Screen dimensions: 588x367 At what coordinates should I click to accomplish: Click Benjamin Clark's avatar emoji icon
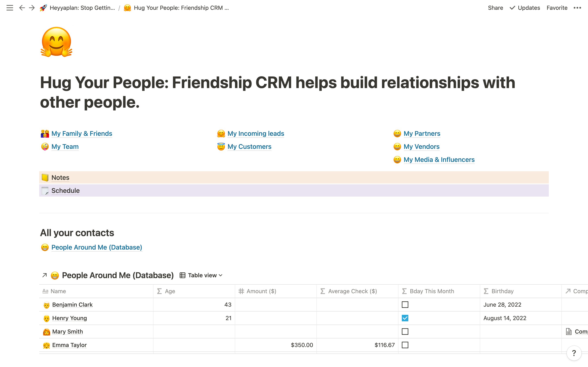coord(46,305)
